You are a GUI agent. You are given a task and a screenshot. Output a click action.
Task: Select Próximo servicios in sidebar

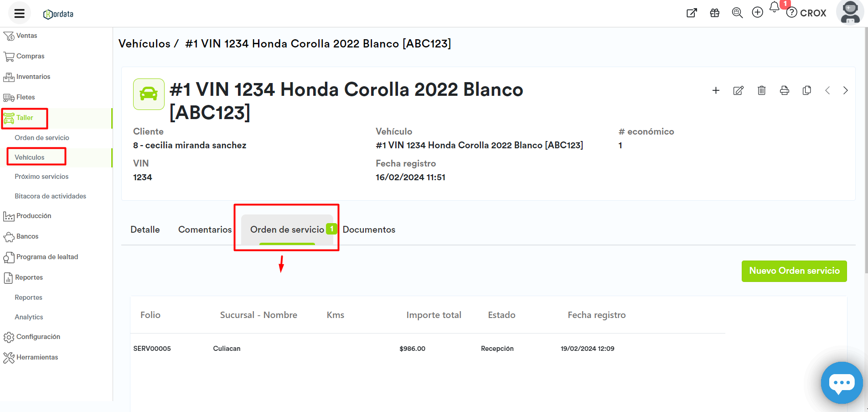coord(41,177)
